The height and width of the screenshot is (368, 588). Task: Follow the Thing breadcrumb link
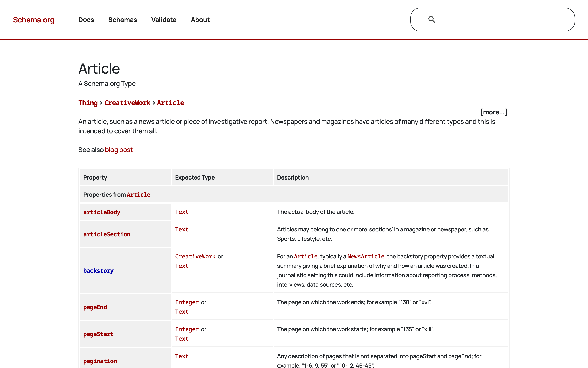coord(88,103)
